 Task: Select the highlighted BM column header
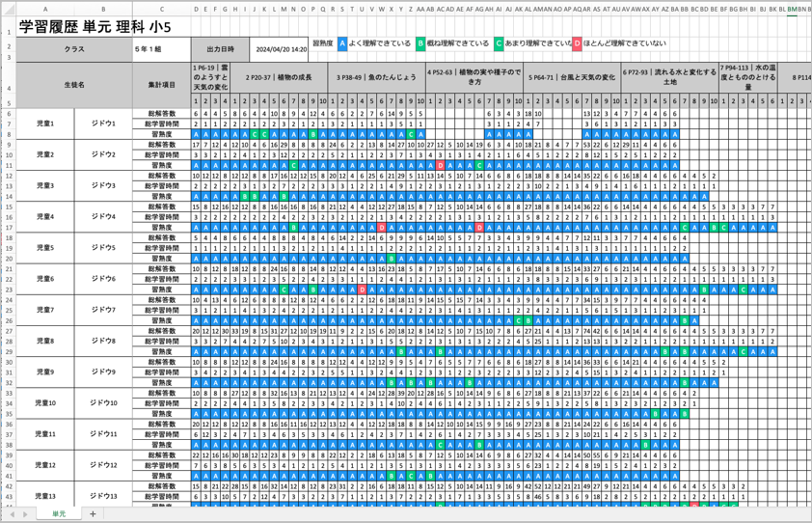[792, 9]
